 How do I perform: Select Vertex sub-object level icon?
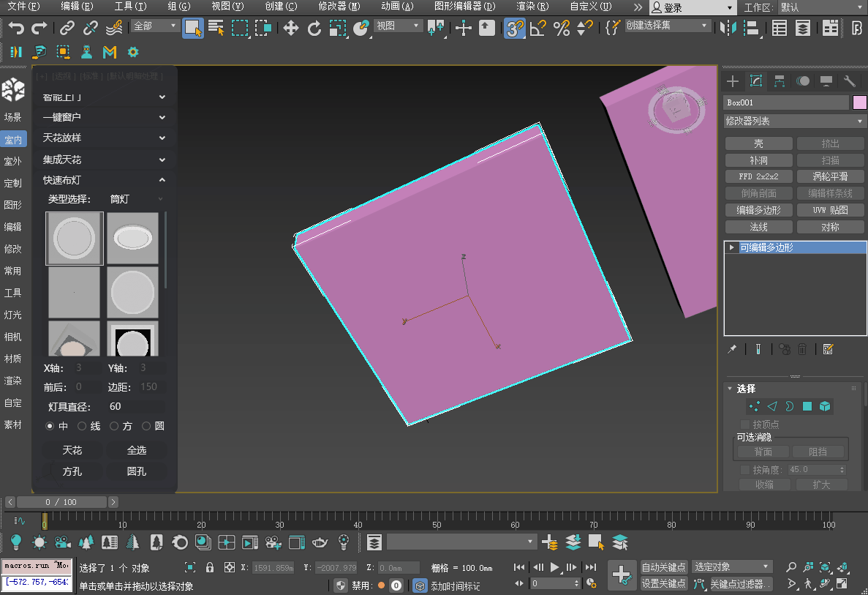[754, 406]
